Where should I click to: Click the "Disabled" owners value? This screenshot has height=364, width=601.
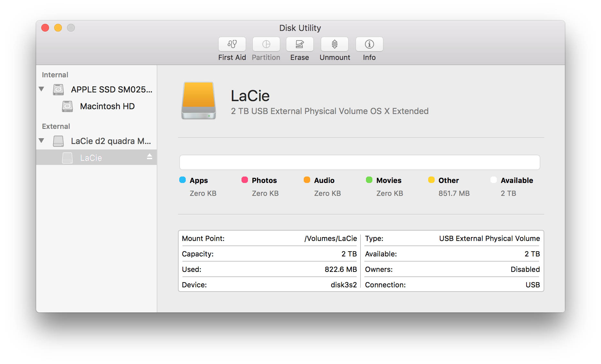(525, 270)
